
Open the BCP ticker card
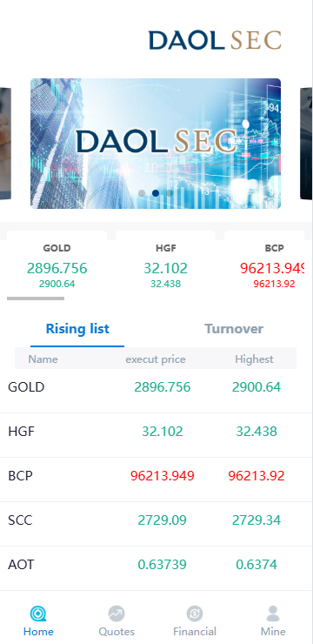[x=269, y=265]
